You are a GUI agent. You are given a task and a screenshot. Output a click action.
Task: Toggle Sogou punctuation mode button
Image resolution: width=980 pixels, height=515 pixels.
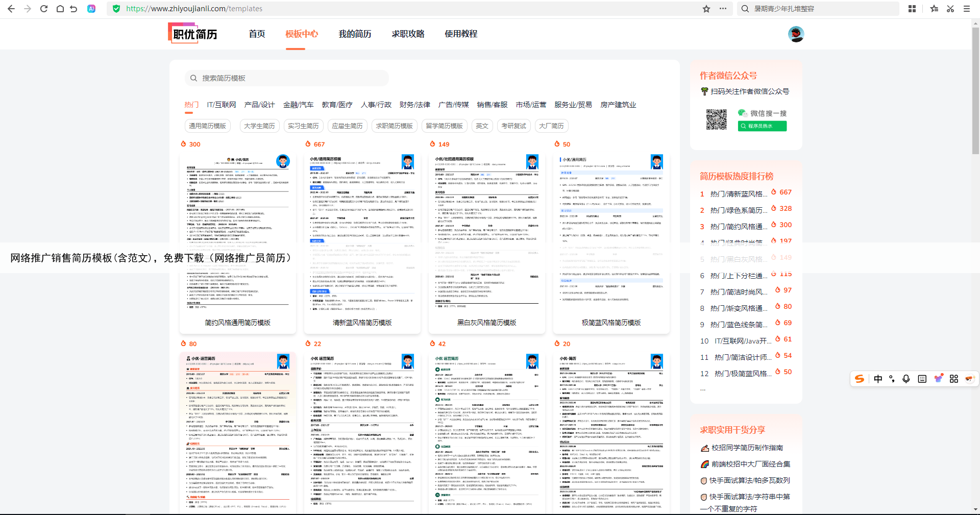point(892,379)
